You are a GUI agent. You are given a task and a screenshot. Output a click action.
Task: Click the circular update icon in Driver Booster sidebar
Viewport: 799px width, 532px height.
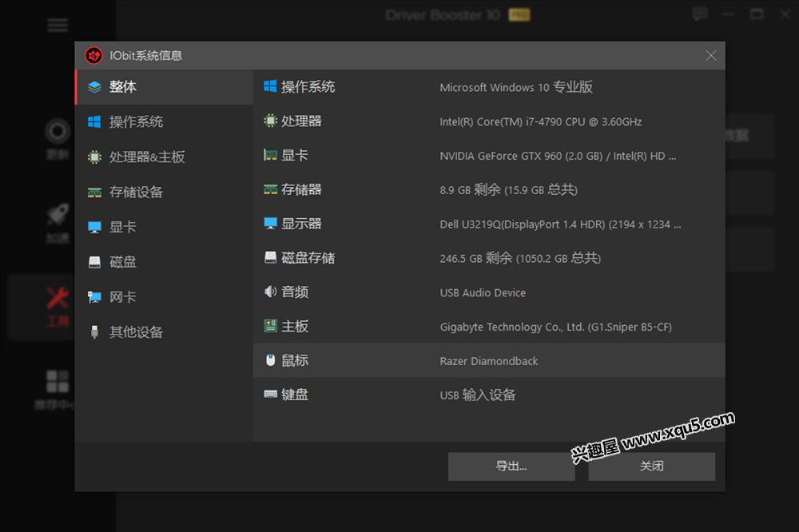pos(58,132)
